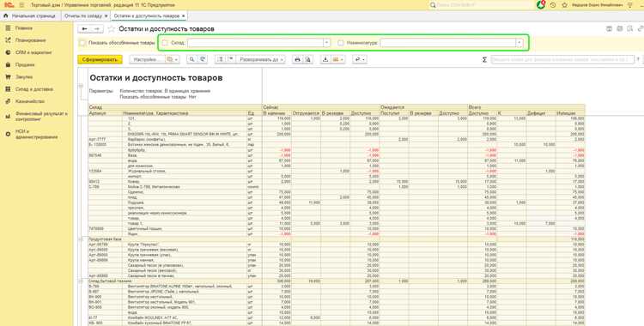Open the undo arrow dropdown in toolbar
Viewport: 644px width, 326px height.
tap(360, 59)
